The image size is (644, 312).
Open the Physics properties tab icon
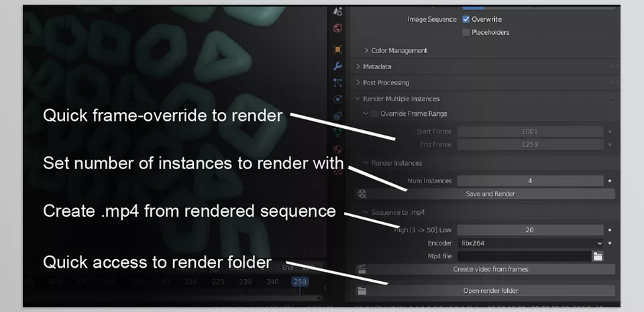pyautogui.click(x=337, y=99)
